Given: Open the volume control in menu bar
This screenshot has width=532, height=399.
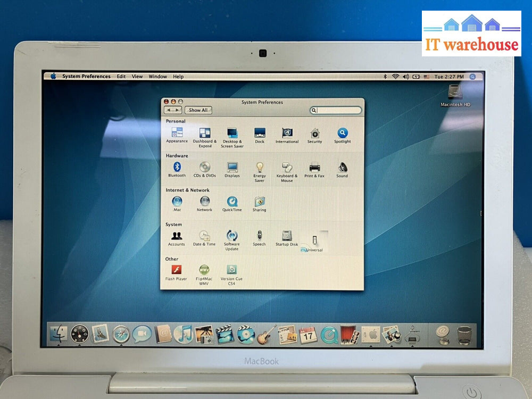Looking at the screenshot, I should click(x=405, y=77).
